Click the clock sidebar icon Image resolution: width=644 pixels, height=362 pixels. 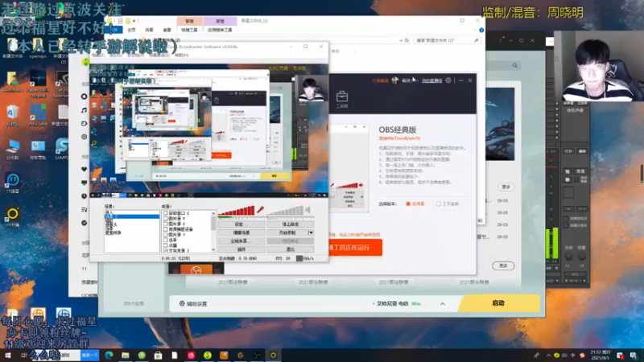(85, 196)
